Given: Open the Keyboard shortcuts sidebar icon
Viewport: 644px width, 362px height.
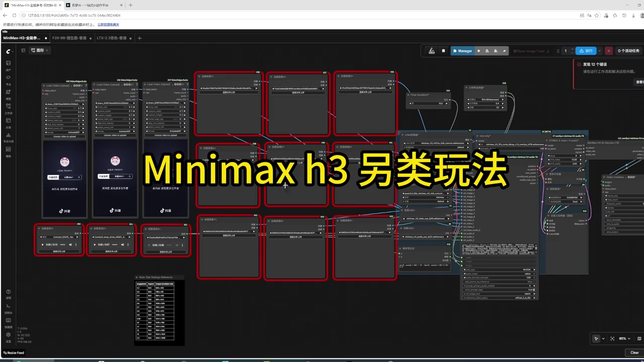Looking at the screenshot, I should [8, 320].
